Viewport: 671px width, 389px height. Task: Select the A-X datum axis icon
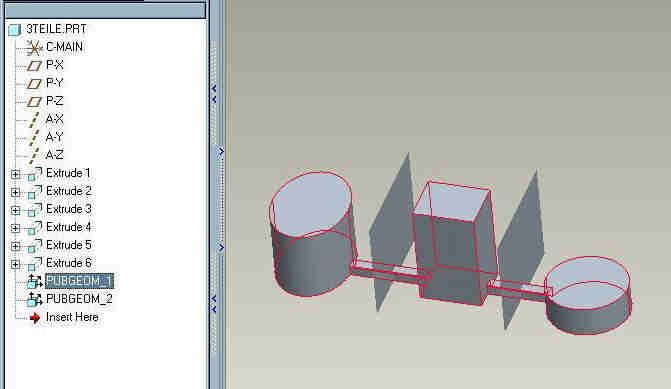34,119
